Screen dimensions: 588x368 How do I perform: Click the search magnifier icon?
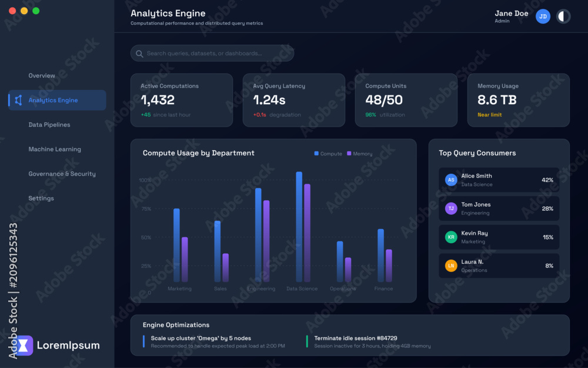tap(139, 54)
